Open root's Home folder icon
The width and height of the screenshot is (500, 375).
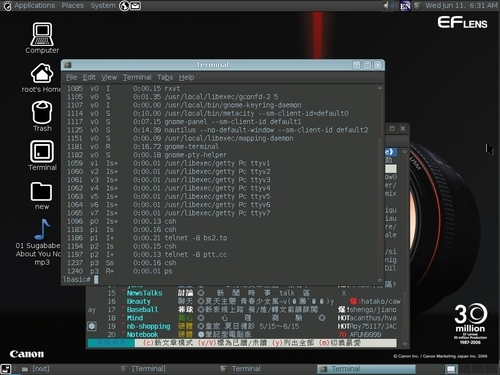[x=42, y=77]
